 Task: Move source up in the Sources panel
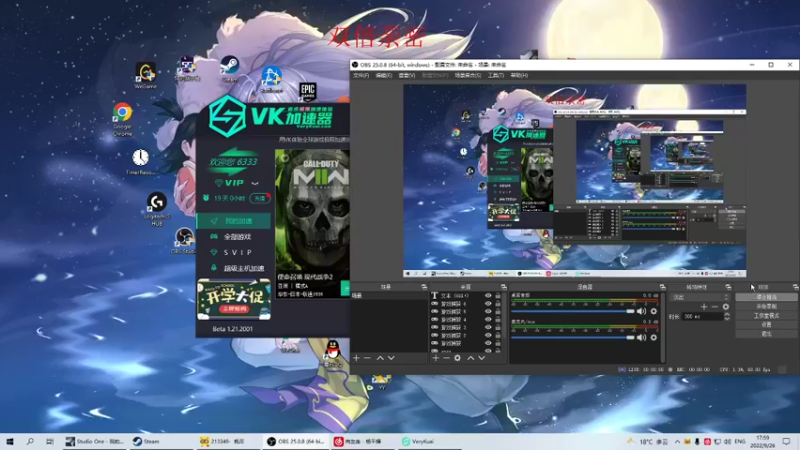coord(470,358)
